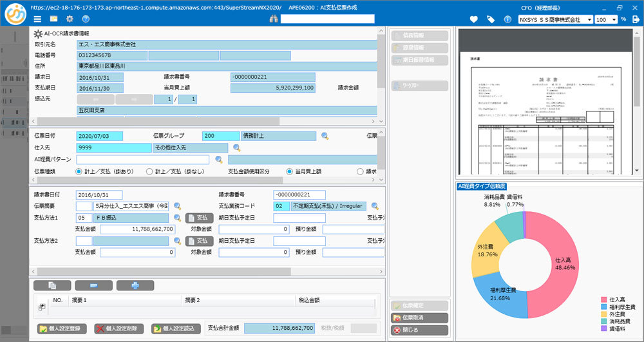This screenshot has height=342, width=644.
Task: Select 計上/支払(掛あり) radio option
Action: point(79,171)
